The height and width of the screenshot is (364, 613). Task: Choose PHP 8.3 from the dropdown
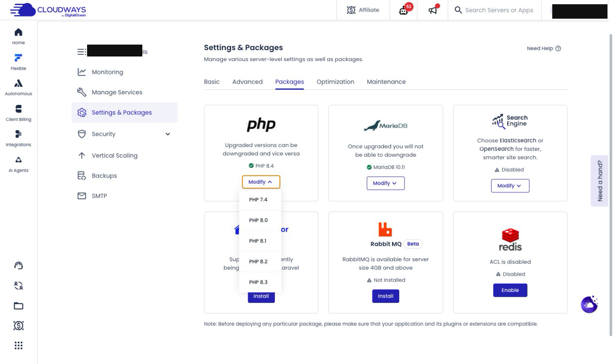260,282
